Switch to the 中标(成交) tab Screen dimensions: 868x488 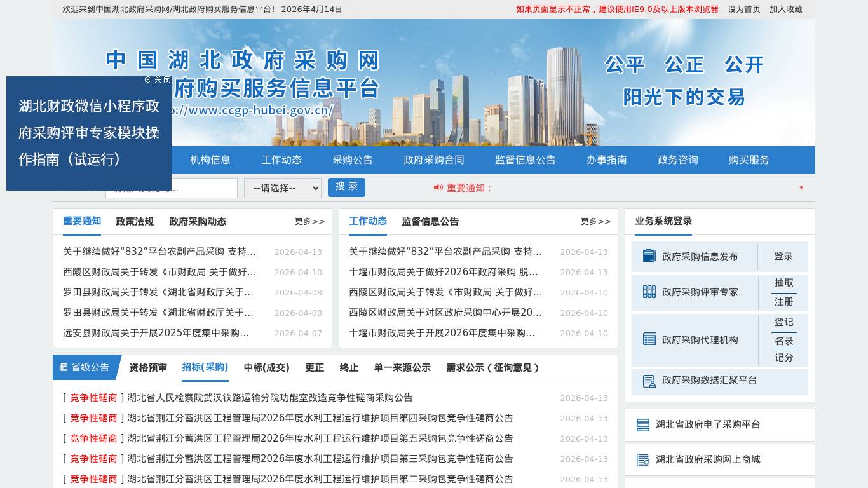click(x=266, y=367)
